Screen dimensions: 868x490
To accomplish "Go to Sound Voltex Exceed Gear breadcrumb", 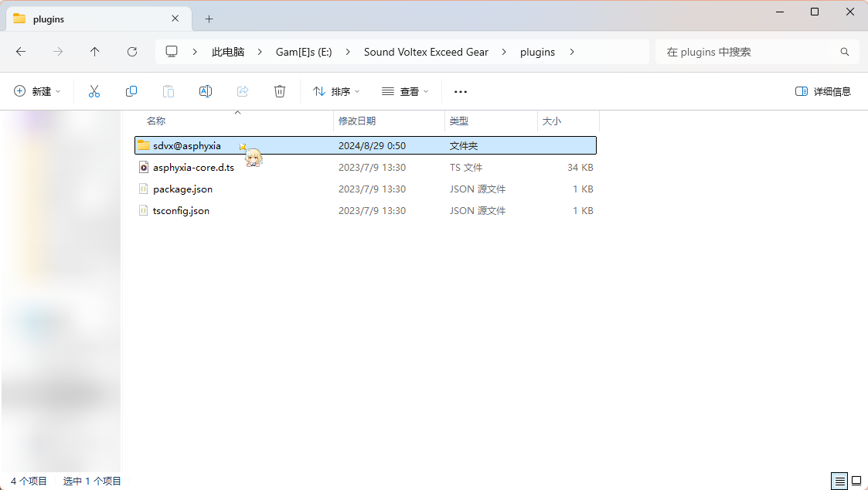I will coord(426,52).
